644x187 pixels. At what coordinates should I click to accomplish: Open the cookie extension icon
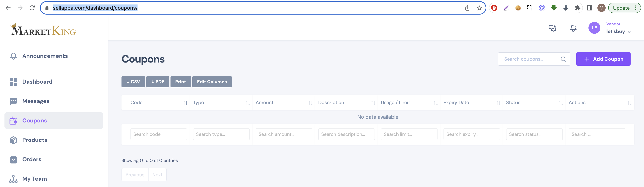[x=518, y=8]
